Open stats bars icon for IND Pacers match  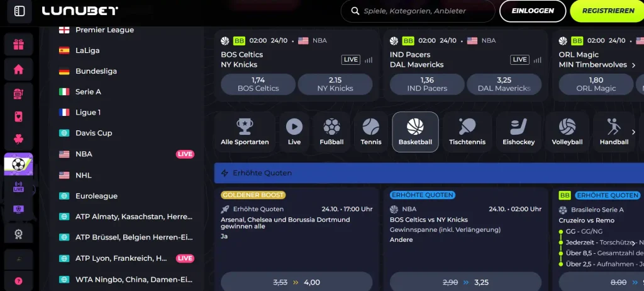pyautogui.click(x=537, y=60)
